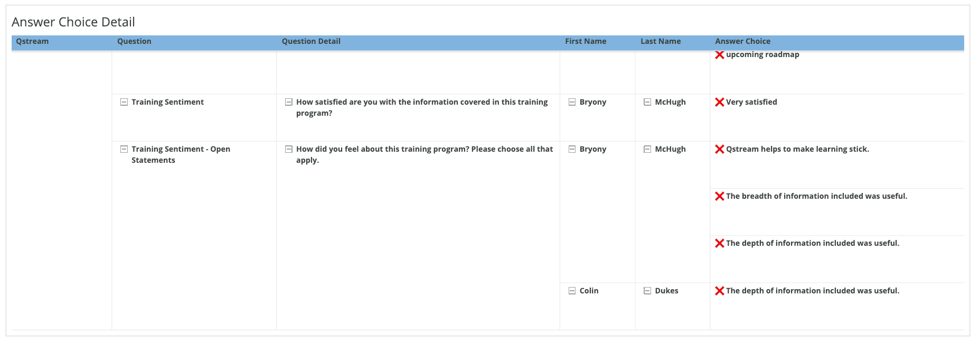This screenshot has height=351, width=980.
Task: Collapse the 'How did you feel' question detail
Action: click(289, 149)
